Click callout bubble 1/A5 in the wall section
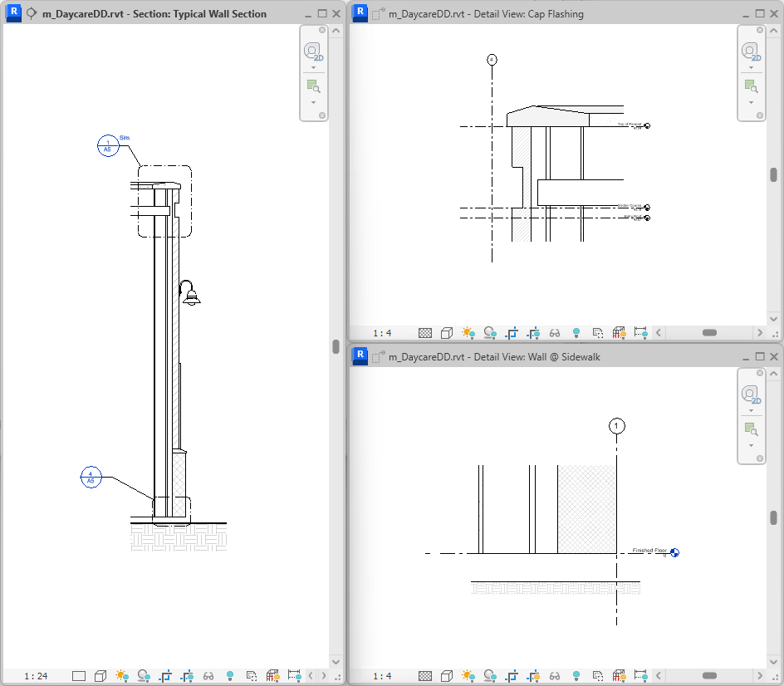 click(x=108, y=146)
